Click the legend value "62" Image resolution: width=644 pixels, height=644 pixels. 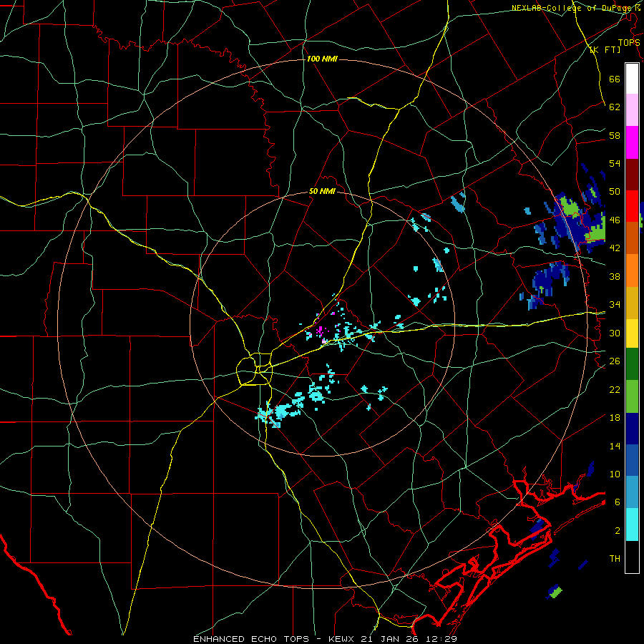tap(615, 107)
